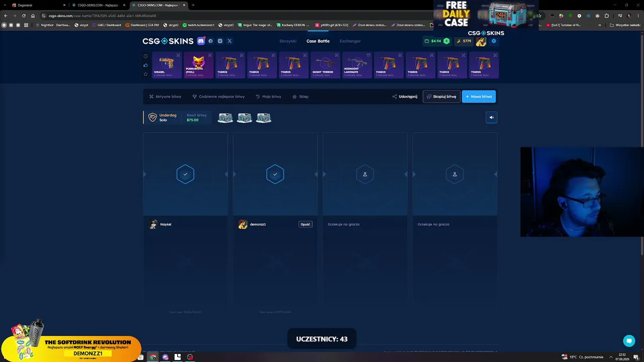Click the first case in battle list
Image resolution: width=644 pixels, height=362 pixels.
(x=225, y=118)
